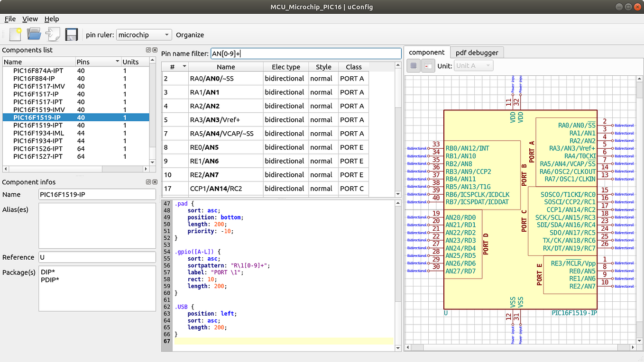This screenshot has width=644, height=362.
Task: Undock the Components list panel
Action: 148,50
